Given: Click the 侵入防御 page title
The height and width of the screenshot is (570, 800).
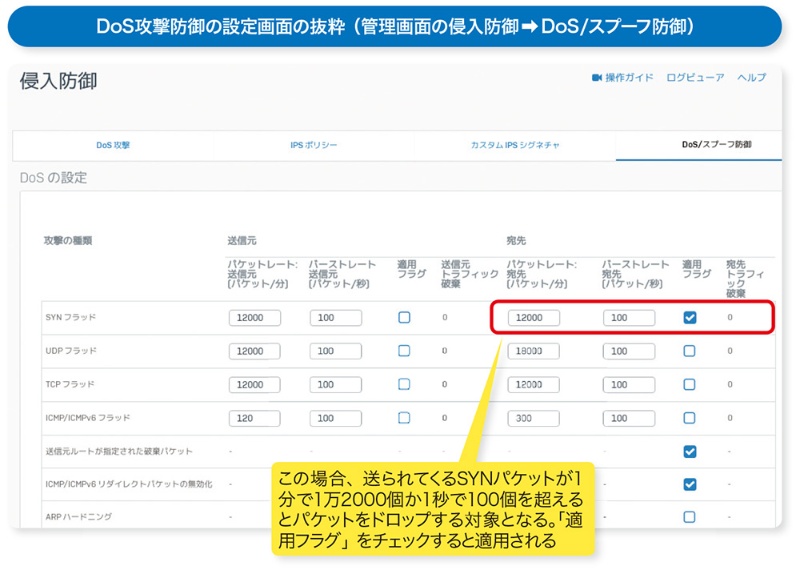Looking at the screenshot, I should click(59, 81).
